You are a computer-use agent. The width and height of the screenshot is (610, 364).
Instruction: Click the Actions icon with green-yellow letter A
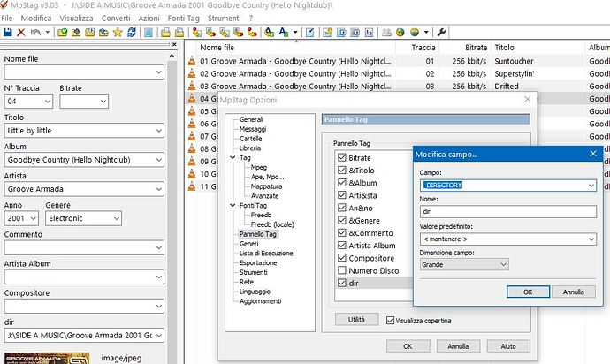pos(270,33)
